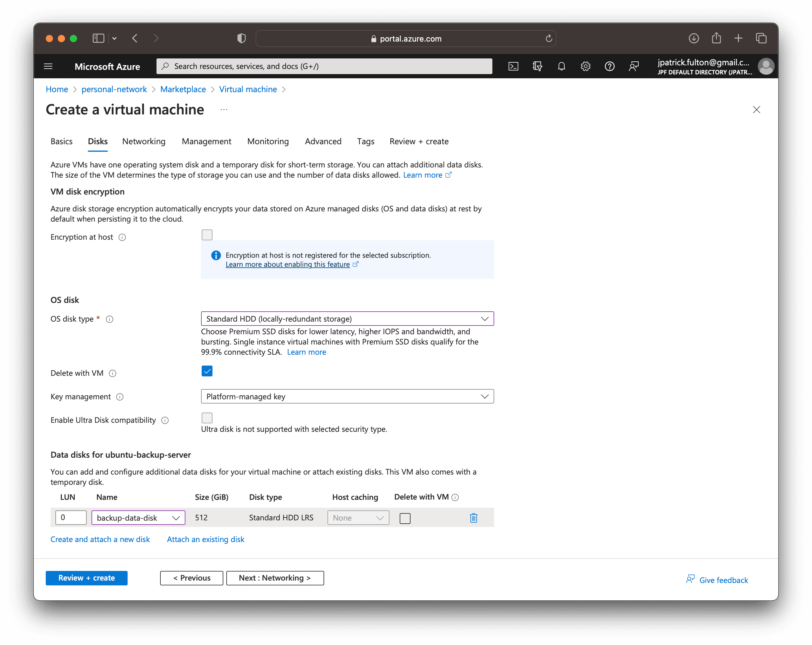Go back in Safari
The image size is (812, 645).
(135, 39)
